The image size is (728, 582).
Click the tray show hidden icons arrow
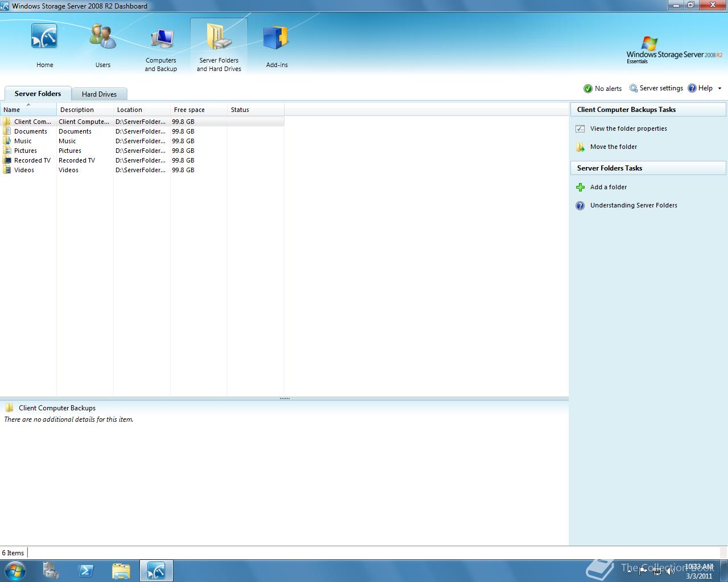tap(628, 571)
